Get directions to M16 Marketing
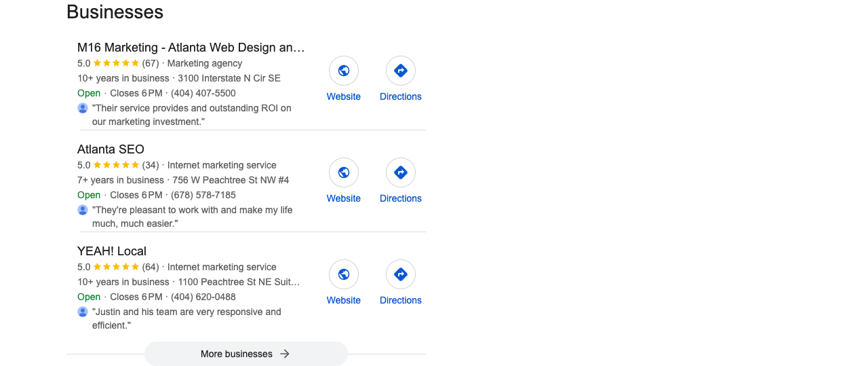This screenshot has width=868, height=366. point(401,71)
